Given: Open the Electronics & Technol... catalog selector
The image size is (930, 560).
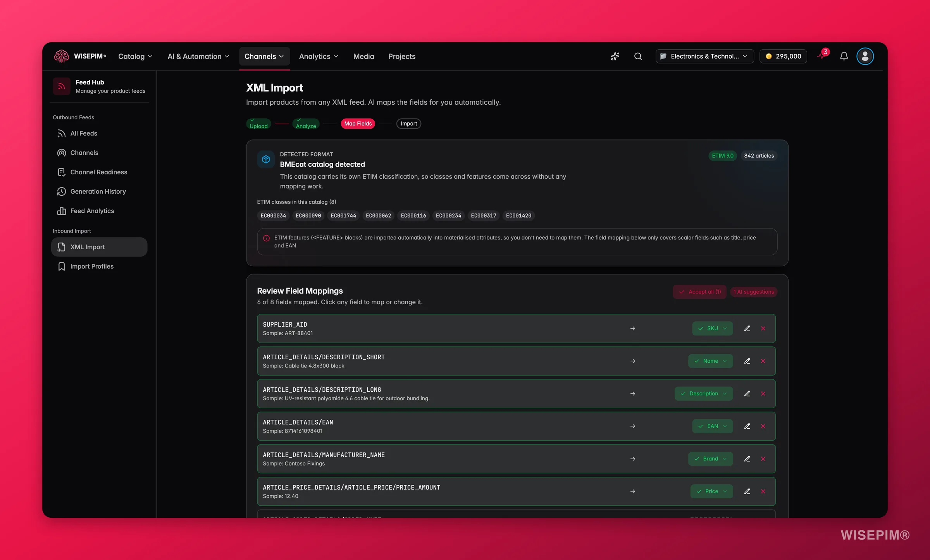Looking at the screenshot, I should click(x=704, y=56).
